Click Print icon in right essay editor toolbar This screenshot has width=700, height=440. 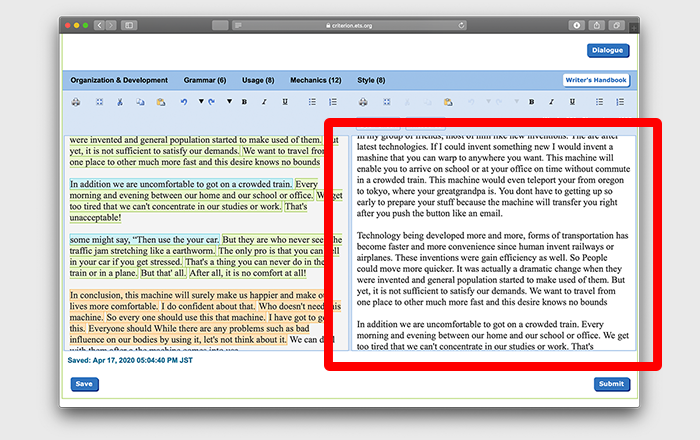click(363, 102)
